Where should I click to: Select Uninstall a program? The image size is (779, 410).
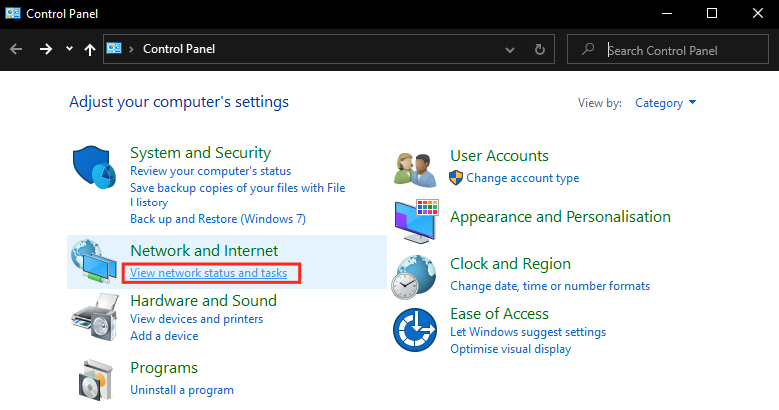point(182,390)
